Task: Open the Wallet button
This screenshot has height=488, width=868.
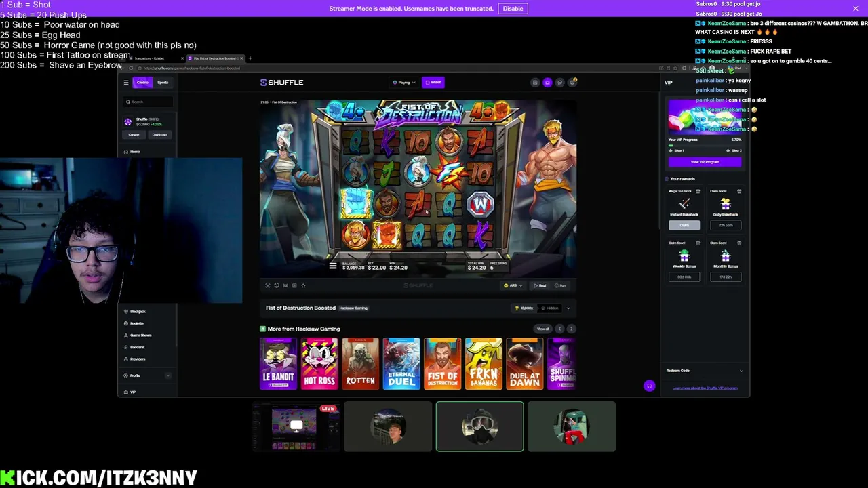Action: [x=433, y=83]
